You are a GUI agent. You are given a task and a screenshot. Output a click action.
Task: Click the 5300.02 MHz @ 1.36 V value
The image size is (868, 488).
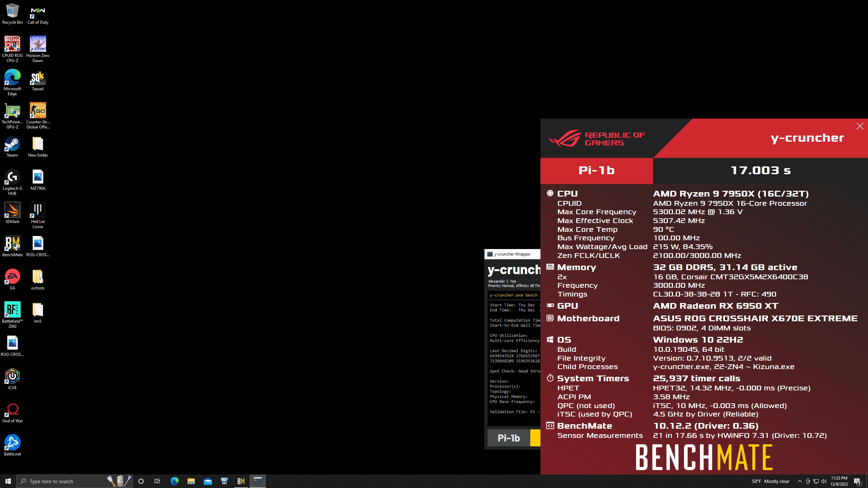point(698,212)
